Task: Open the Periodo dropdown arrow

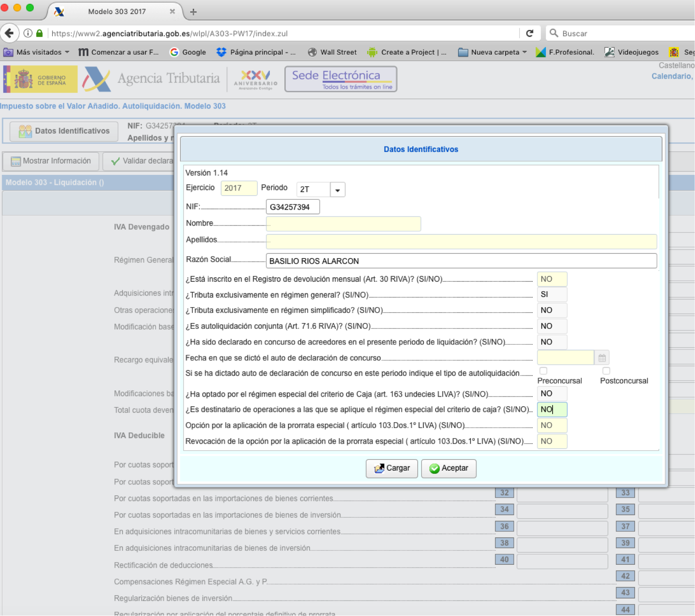Action: [338, 190]
